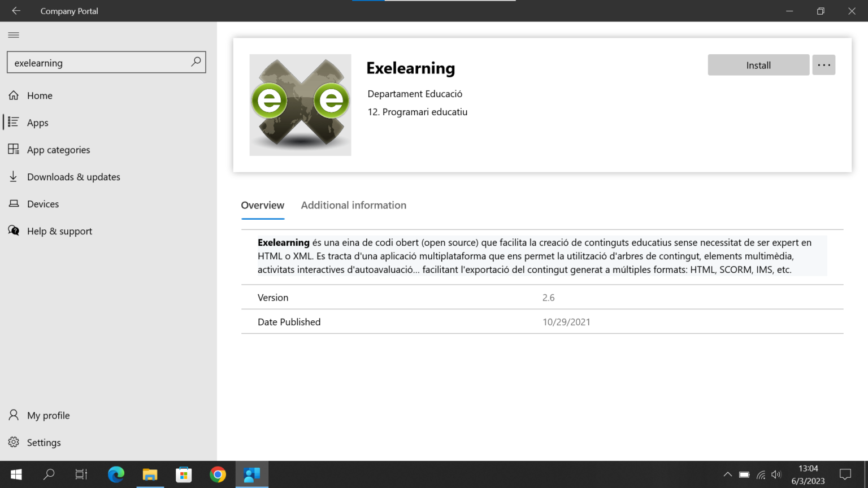Launch Microsoft Store from taskbar

pyautogui.click(x=184, y=474)
